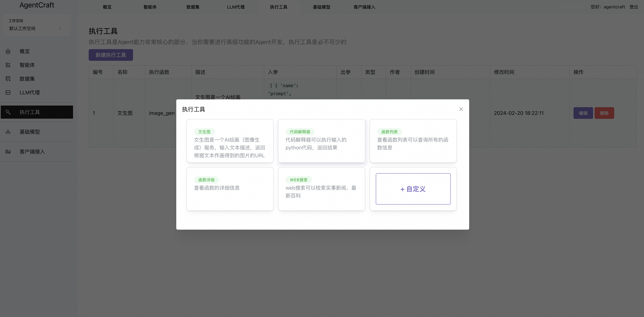This screenshot has height=317, width=644.
Task: Close the 执行工具 dialog
Action: (x=461, y=109)
